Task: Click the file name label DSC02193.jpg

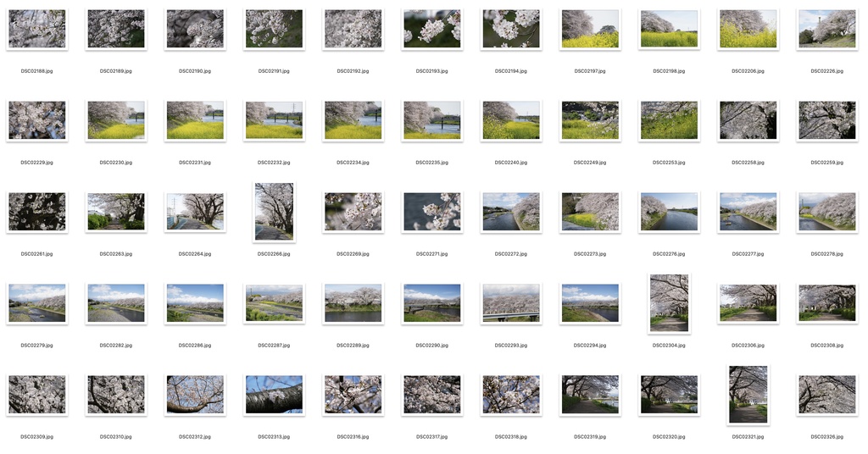Action: point(431,71)
